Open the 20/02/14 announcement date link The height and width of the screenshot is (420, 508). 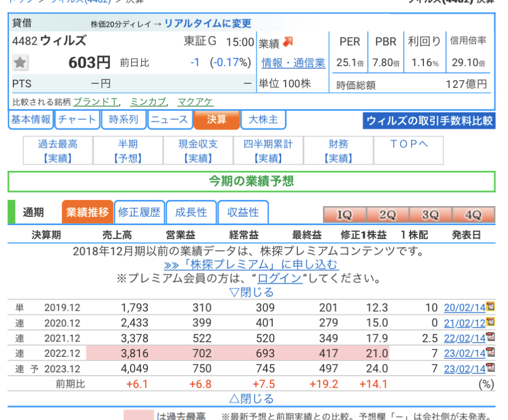click(x=465, y=307)
